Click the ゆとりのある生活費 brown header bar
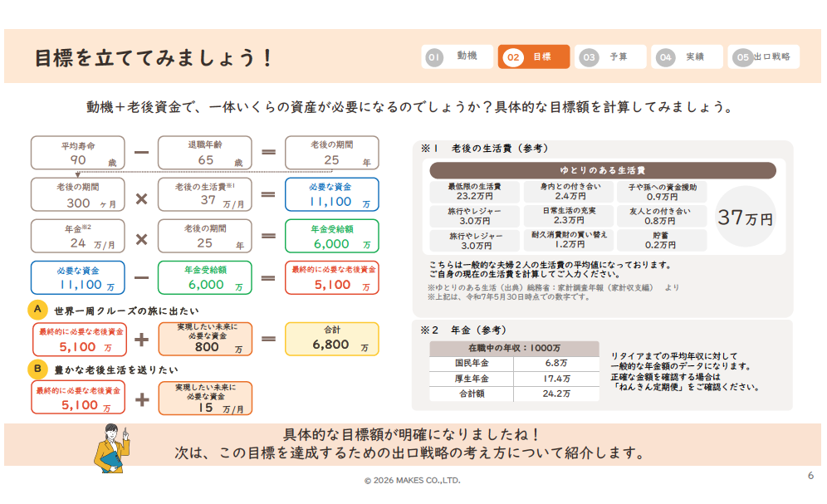 click(x=603, y=170)
